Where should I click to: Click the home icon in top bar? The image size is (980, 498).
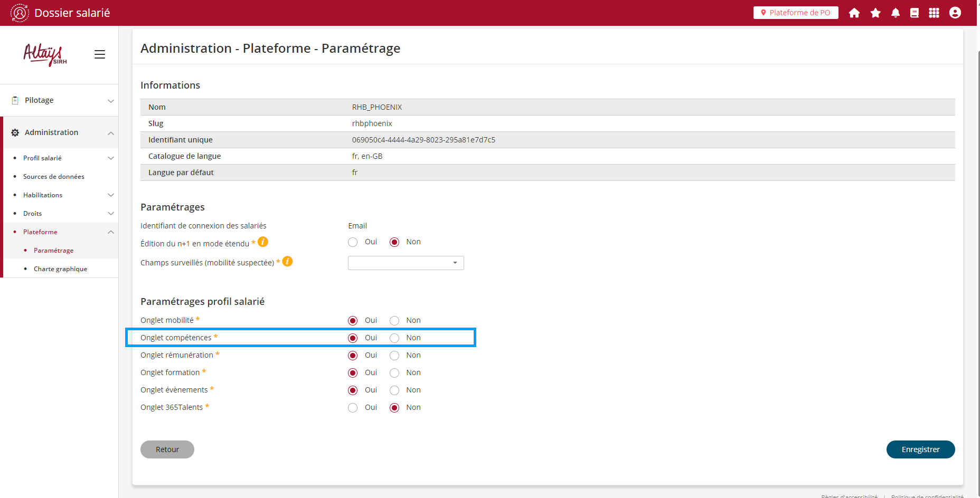pos(854,13)
